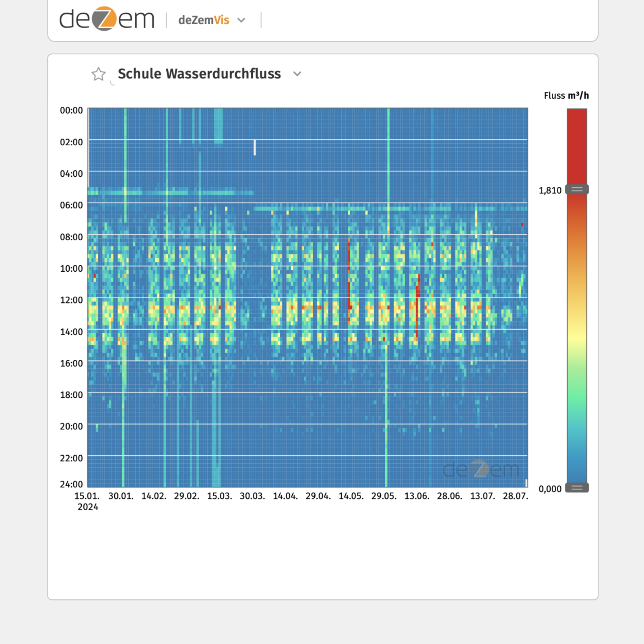Click the Fluss m³/h legend label
The image size is (644, 644).
(x=566, y=96)
